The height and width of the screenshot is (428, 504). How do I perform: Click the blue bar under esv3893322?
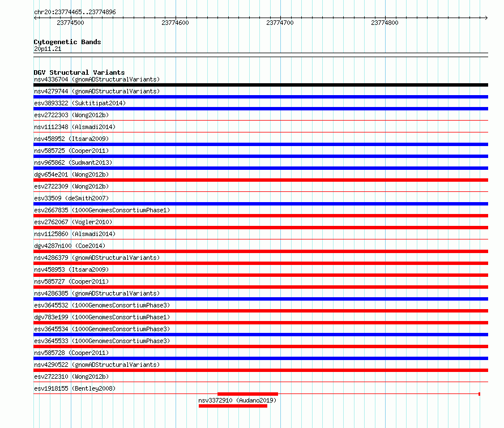click(x=260, y=109)
